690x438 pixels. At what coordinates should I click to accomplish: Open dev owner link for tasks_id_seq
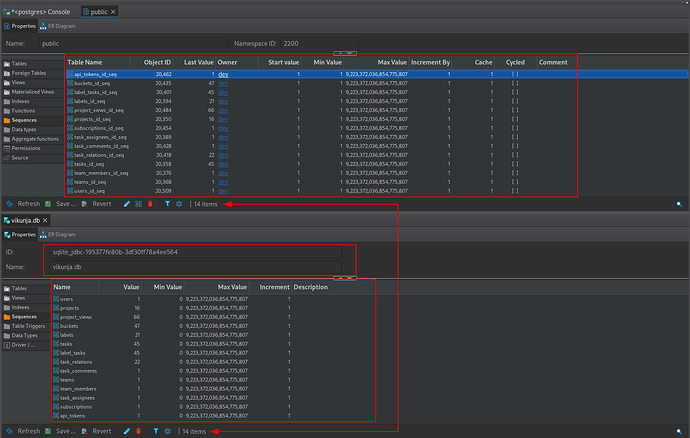click(x=223, y=164)
